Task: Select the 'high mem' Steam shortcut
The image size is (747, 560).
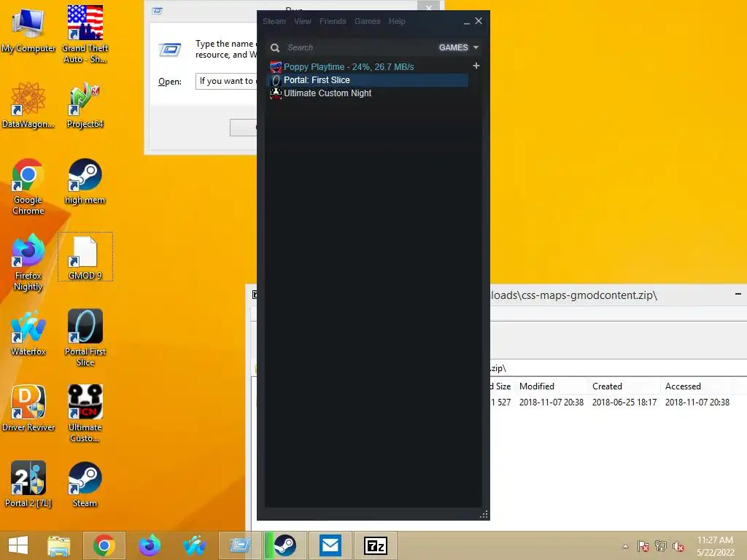Action: [x=85, y=181]
